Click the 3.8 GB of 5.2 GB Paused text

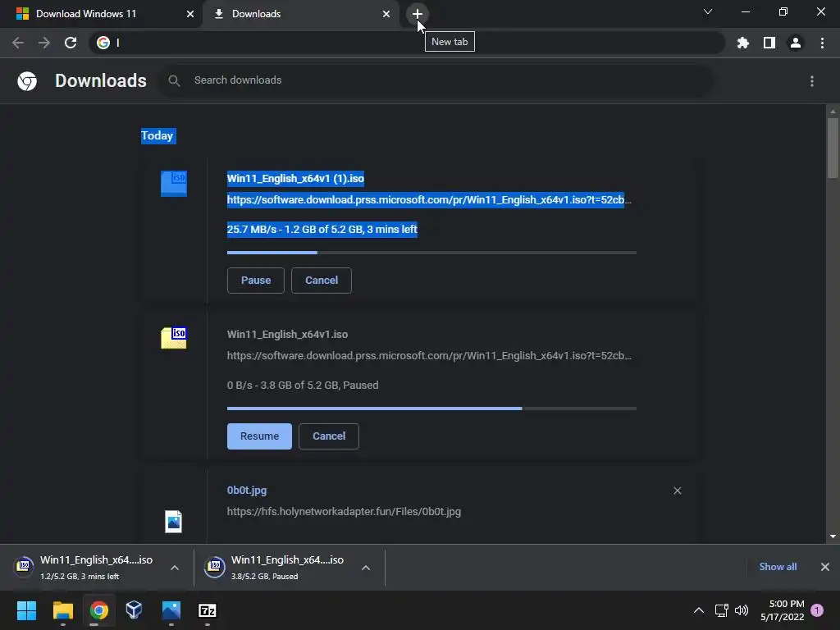click(x=303, y=386)
